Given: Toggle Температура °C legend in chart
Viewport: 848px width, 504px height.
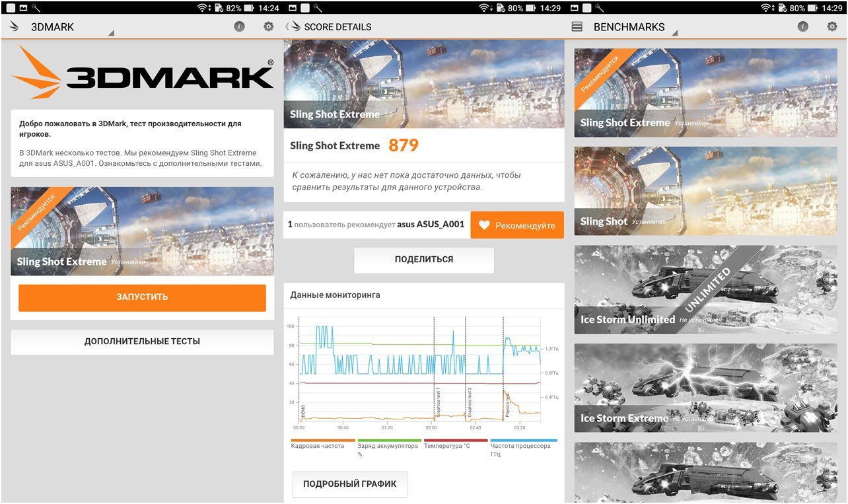Looking at the screenshot, I should click(447, 446).
